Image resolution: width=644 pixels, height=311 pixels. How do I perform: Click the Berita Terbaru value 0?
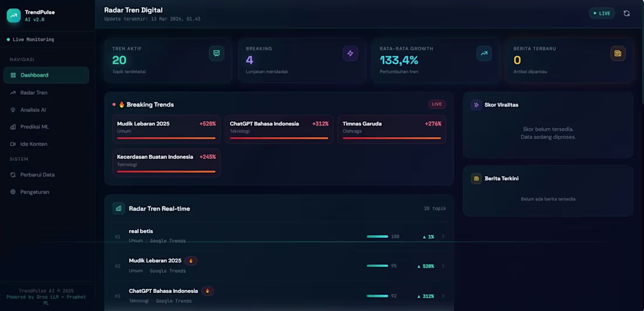pos(517,60)
